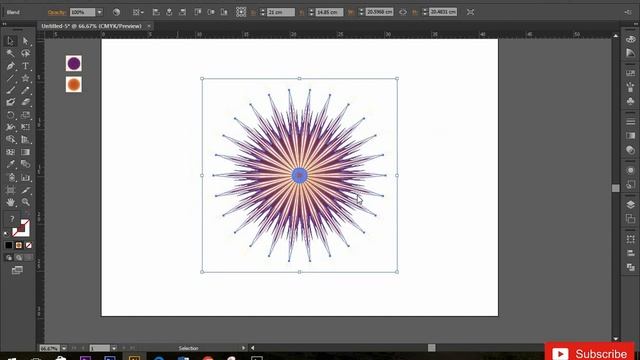This screenshot has width=640, height=360.
Task: Open the Transform panel icon
Action: coord(630,239)
